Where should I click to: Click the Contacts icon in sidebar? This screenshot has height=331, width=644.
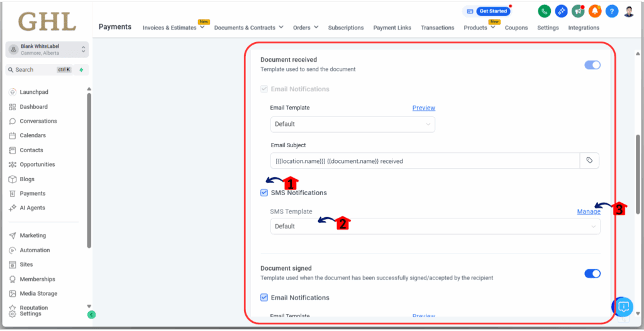click(x=13, y=150)
